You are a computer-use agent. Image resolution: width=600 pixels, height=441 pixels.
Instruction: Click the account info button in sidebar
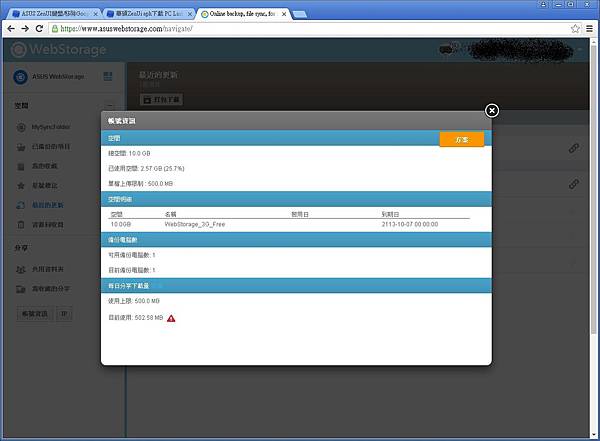(34, 314)
